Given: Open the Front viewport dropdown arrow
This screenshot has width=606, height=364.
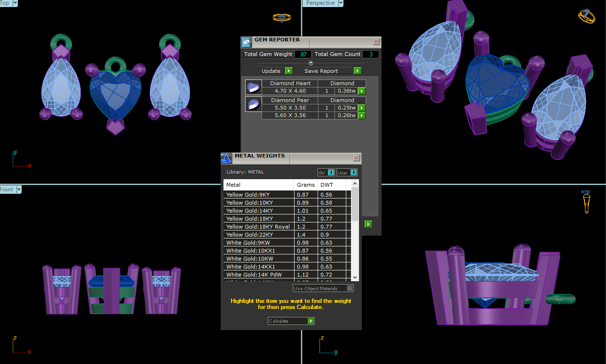Looking at the screenshot, I should coord(19,190).
